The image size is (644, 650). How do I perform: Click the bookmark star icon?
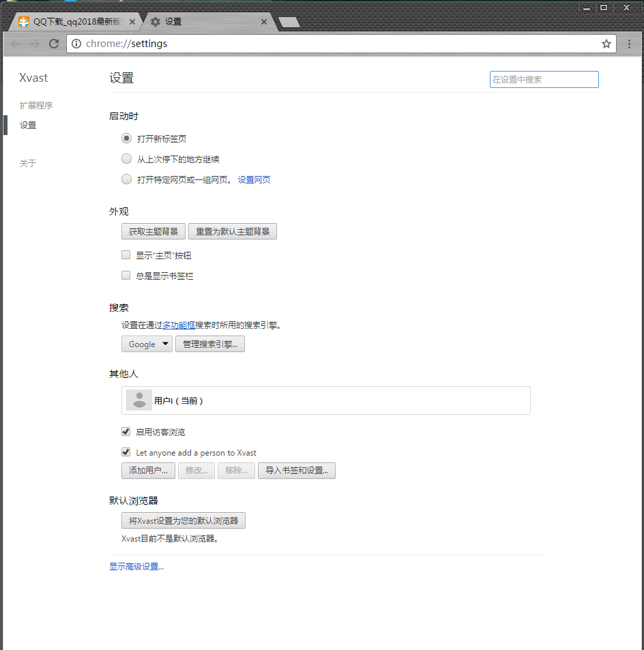[x=606, y=44]
